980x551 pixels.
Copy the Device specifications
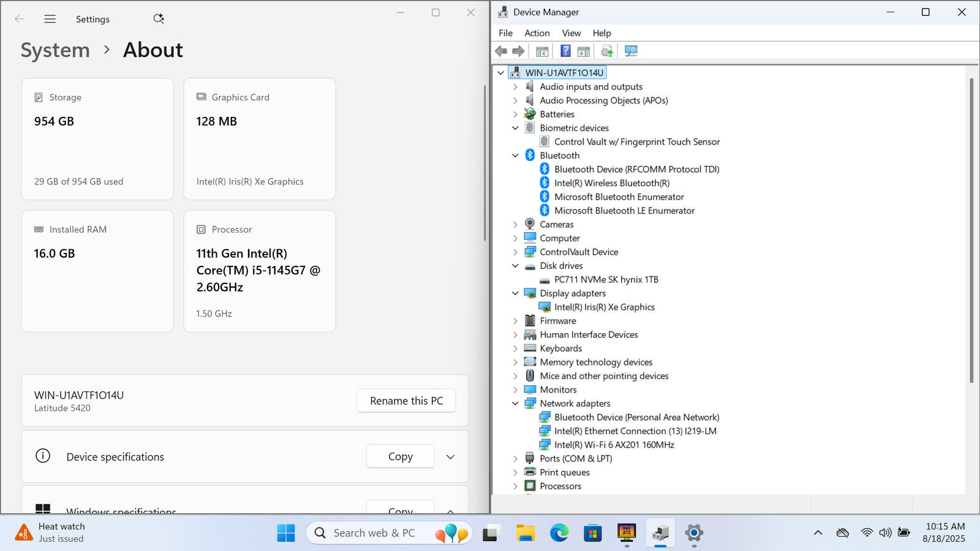400,457
